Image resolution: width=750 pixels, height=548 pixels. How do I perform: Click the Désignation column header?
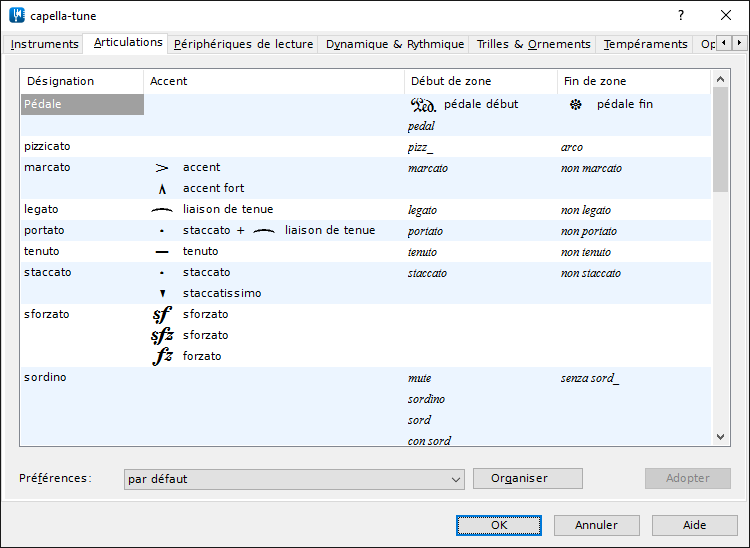point(82,81)
